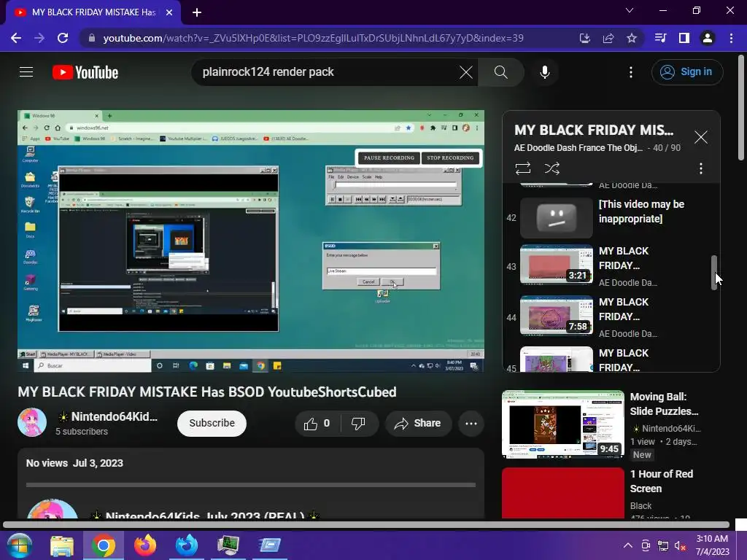Open Windows Start button

pos(20,545)
